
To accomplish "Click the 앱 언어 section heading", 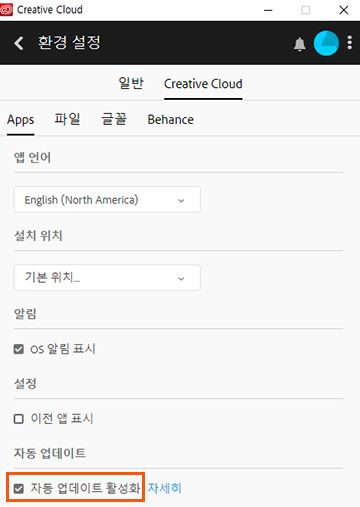I will [32, 157].
